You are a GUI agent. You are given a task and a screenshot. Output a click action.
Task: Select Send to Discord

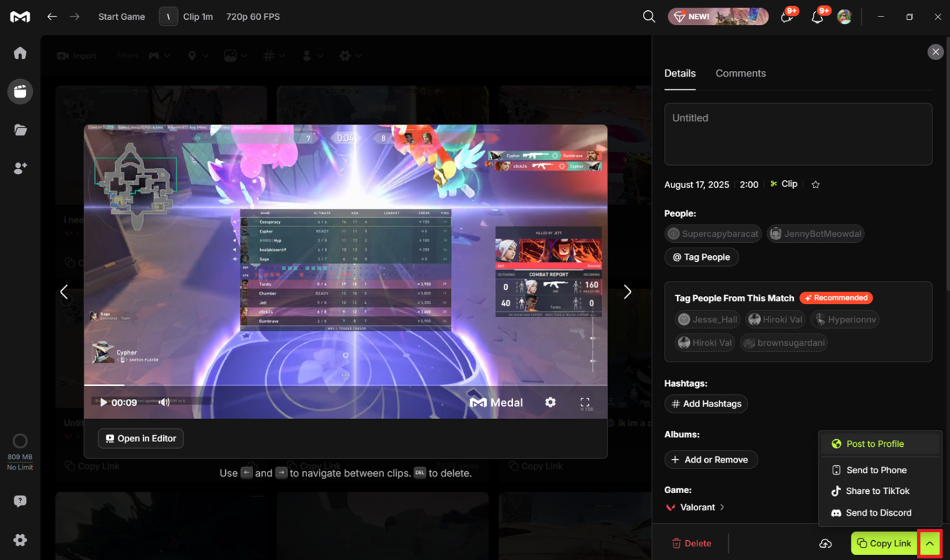[x=880, y=513]
